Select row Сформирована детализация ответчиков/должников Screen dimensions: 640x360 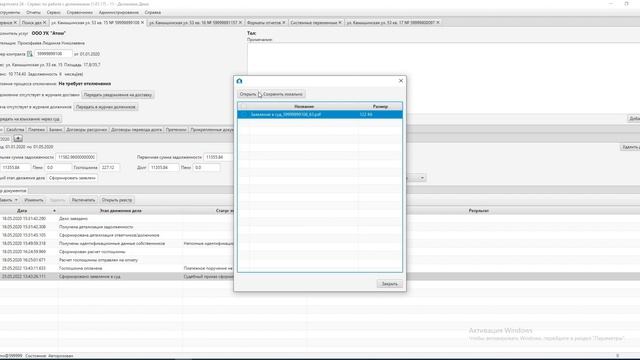pyautogui.click(x=116, y=236)
